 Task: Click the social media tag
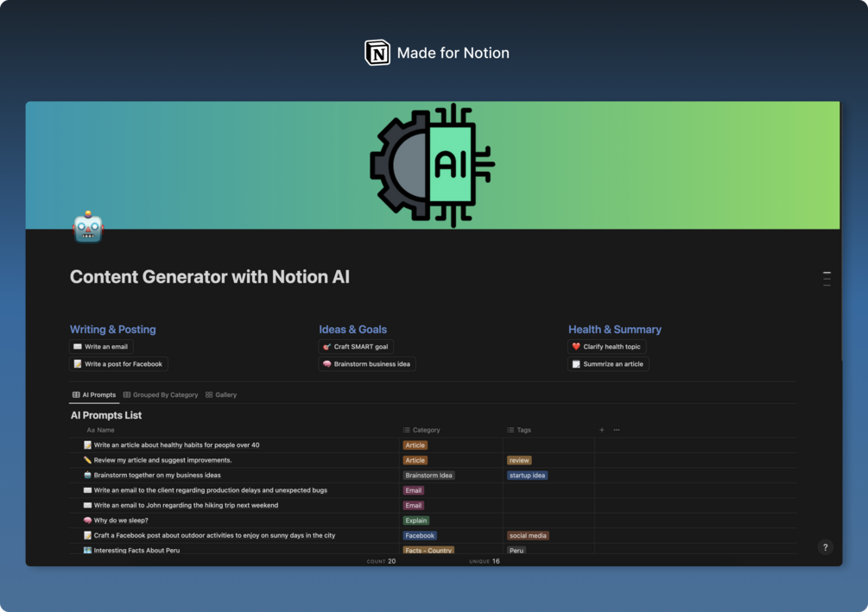(528, 536)
